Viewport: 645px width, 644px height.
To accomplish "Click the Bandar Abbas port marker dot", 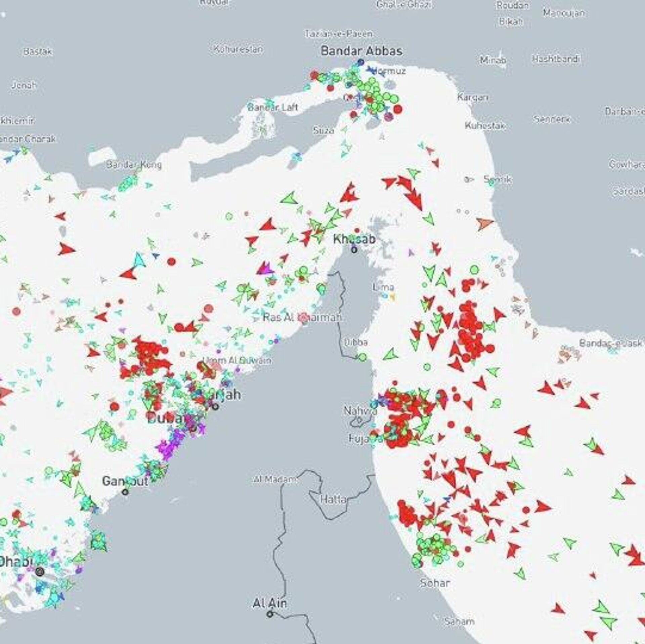I will pyautogui.click(x=360, y=62).
